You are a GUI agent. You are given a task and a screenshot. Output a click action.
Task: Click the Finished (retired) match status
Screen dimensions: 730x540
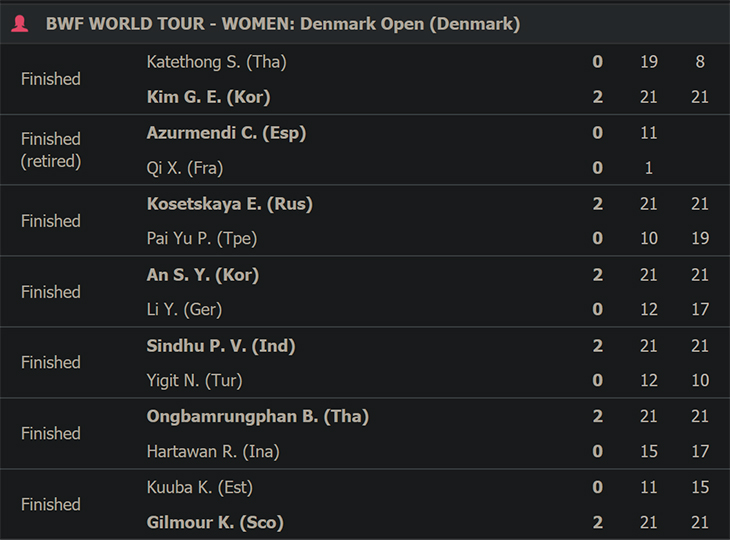click(51, 150)
